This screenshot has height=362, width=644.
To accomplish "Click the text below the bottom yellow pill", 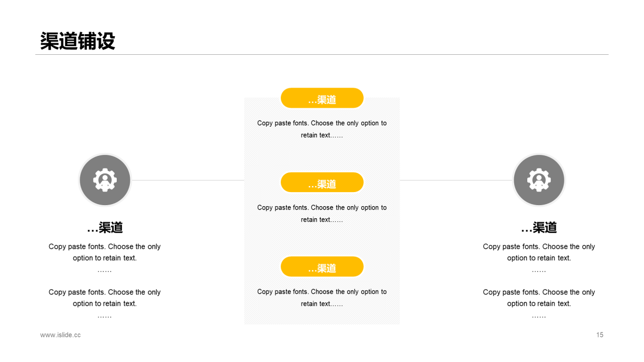I will 322,298.
